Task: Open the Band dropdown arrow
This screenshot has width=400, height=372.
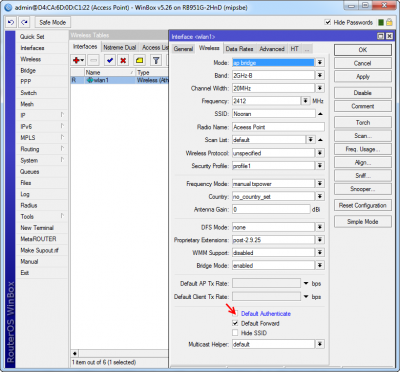Action: [320, 75]
